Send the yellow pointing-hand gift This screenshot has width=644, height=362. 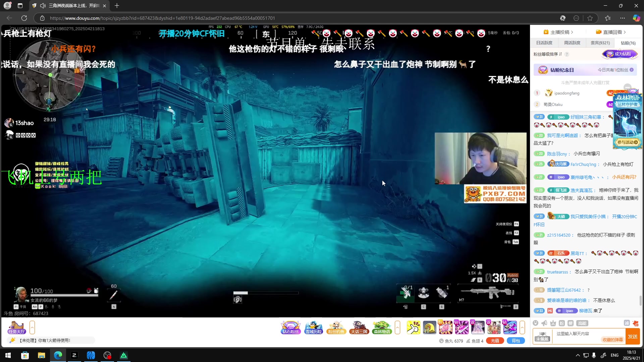coord(413,327)
